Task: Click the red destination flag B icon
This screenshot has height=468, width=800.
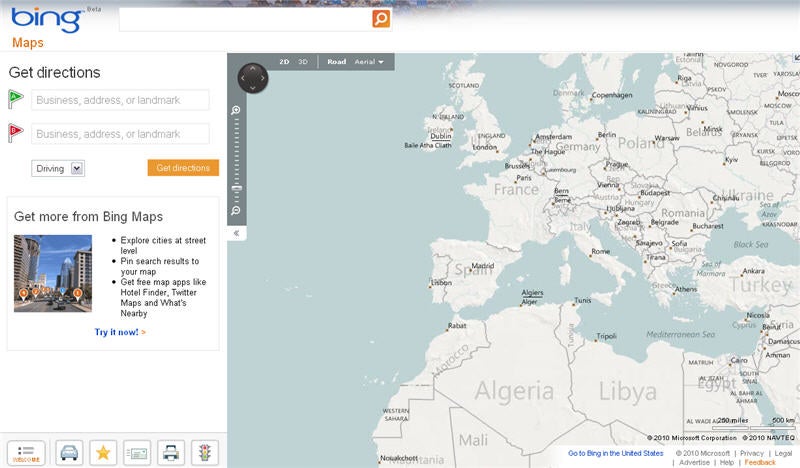Action: pyautogui.click(x=16, y=133)
